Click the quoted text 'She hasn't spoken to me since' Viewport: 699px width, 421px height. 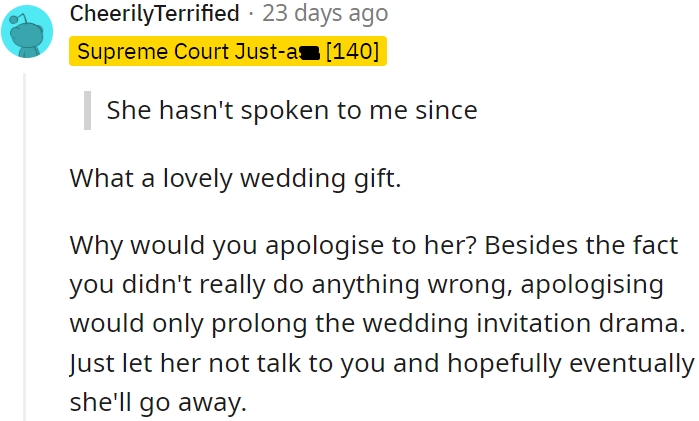(x=291, y=110)
